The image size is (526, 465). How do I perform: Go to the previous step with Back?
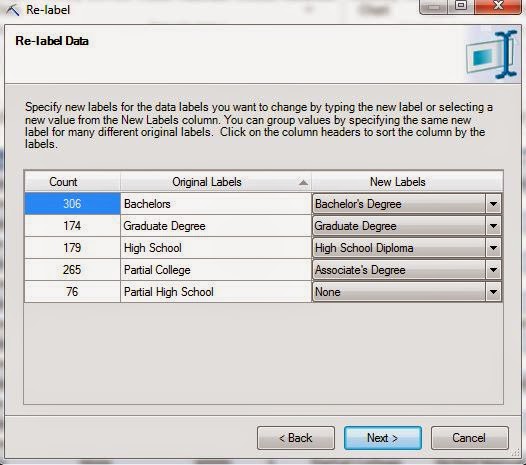click(x=296, y=438)
